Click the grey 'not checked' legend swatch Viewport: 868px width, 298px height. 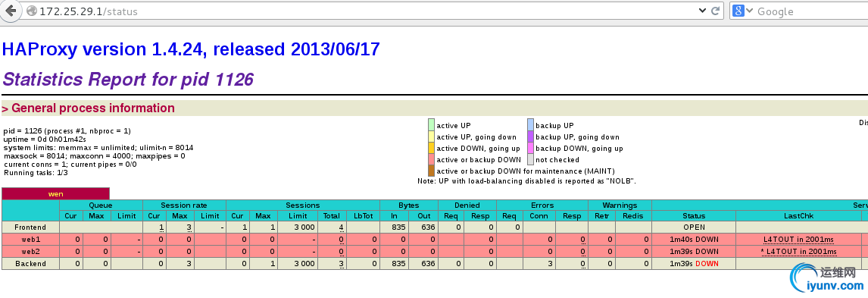tap(530, 159)
